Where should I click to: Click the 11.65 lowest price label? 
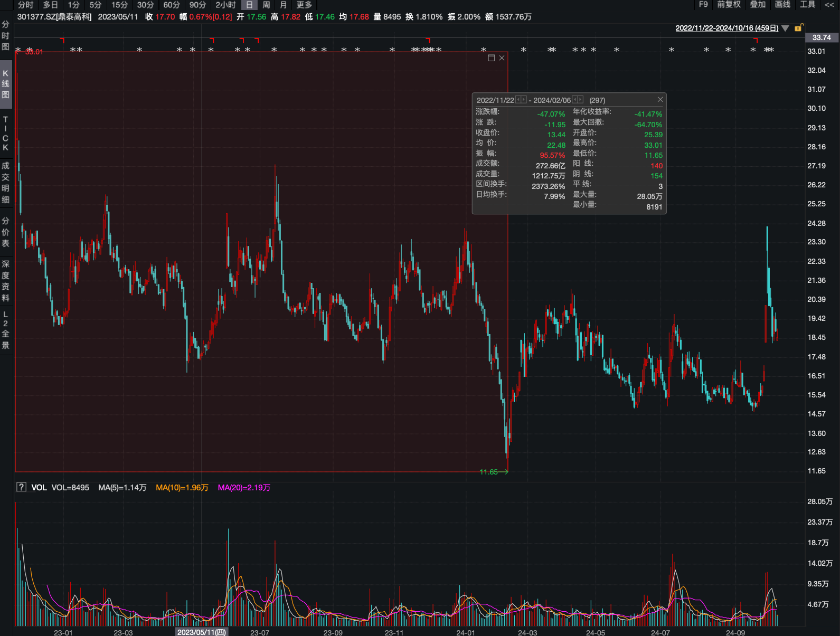pos(489,472)
